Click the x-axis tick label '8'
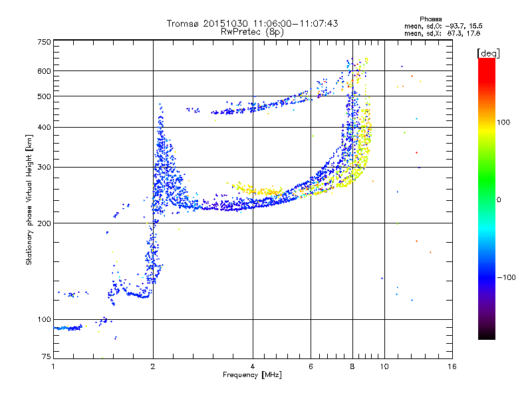Image resolution: width=532 pixels, height=399 pixels. [x=352, y=366]
